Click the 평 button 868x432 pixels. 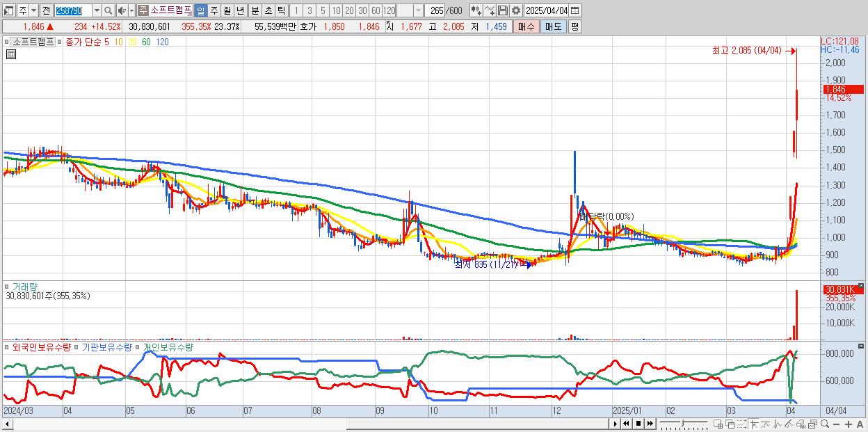[574, 26]
